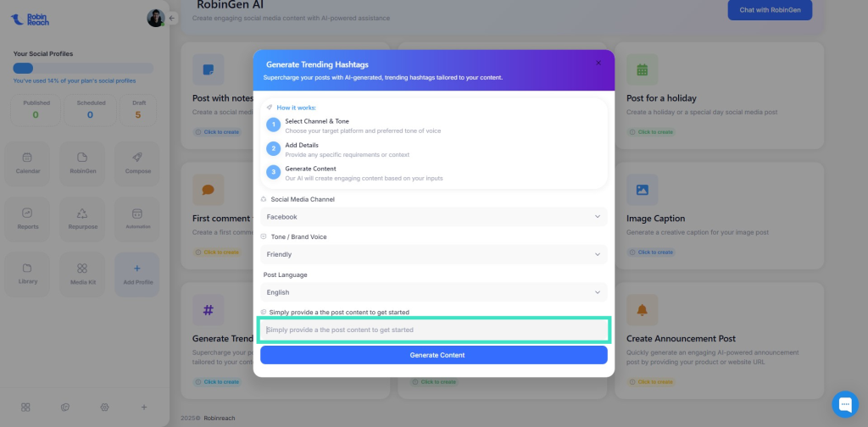Click 'Click to create' under Post for a holiday
This screenshot has height=427, width=868.
pos(651,132)
